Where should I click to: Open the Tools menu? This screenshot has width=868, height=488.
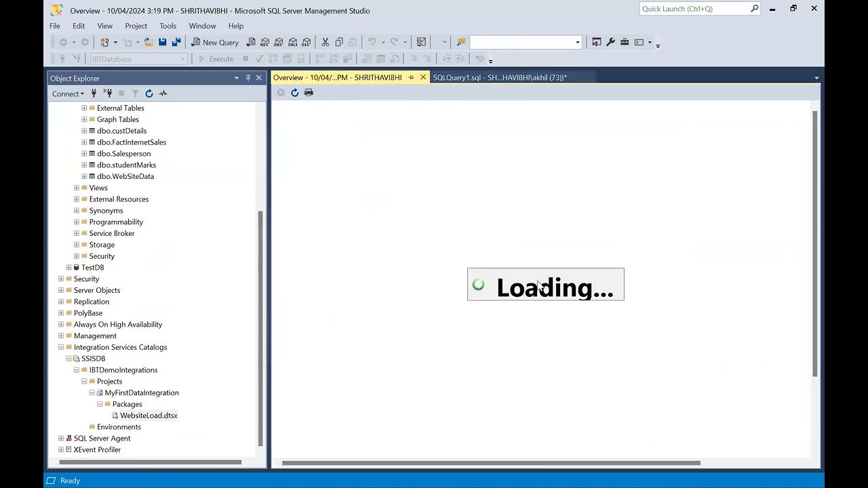coord(167,26)
